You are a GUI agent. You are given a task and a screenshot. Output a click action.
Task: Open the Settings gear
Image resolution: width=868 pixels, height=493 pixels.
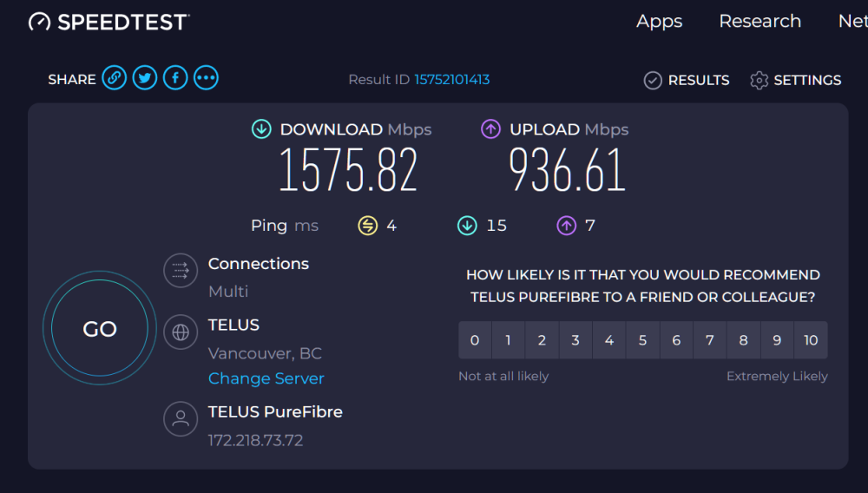click(795, 80)
